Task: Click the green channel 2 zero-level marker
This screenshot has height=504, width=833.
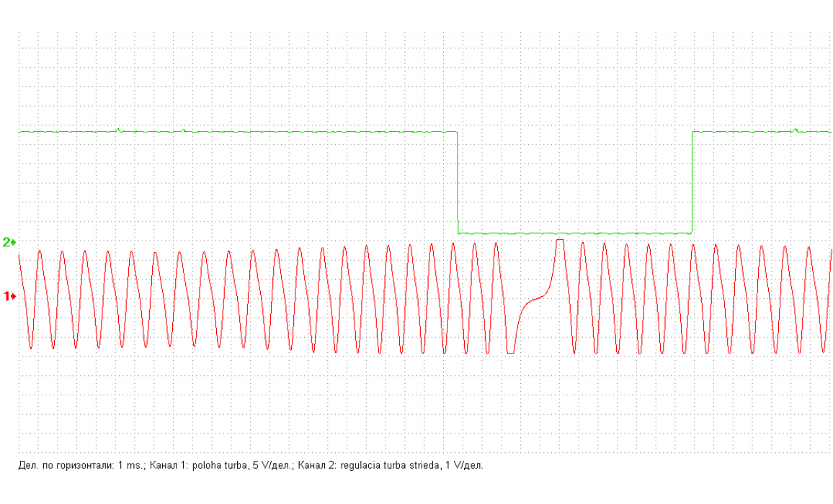Action: click(9, 242)
